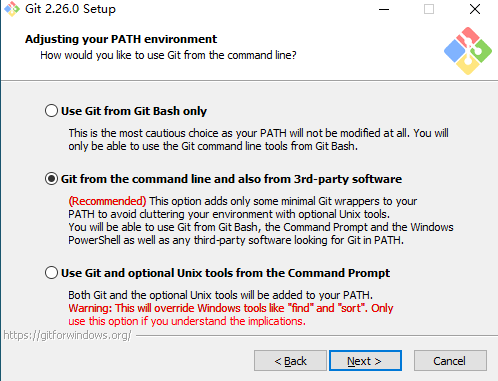Click the 'optional Unix tools from Command Prompt' label
The height and width of the screenshot is (381, 498).
pos(225,273)
